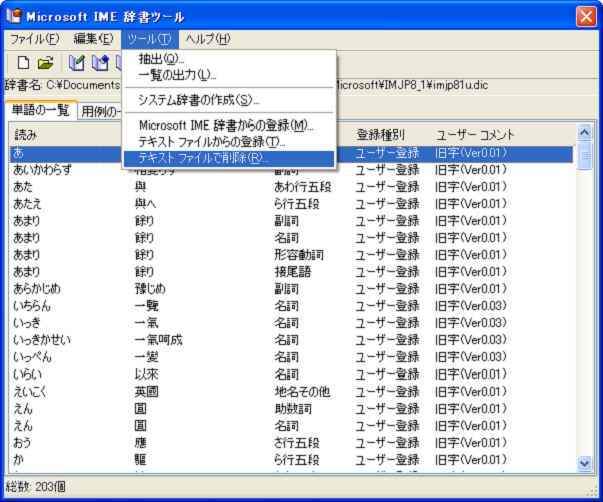Switch to the 単語の一覧 tab
Screen dimensions: 603x502
[39, 110]
